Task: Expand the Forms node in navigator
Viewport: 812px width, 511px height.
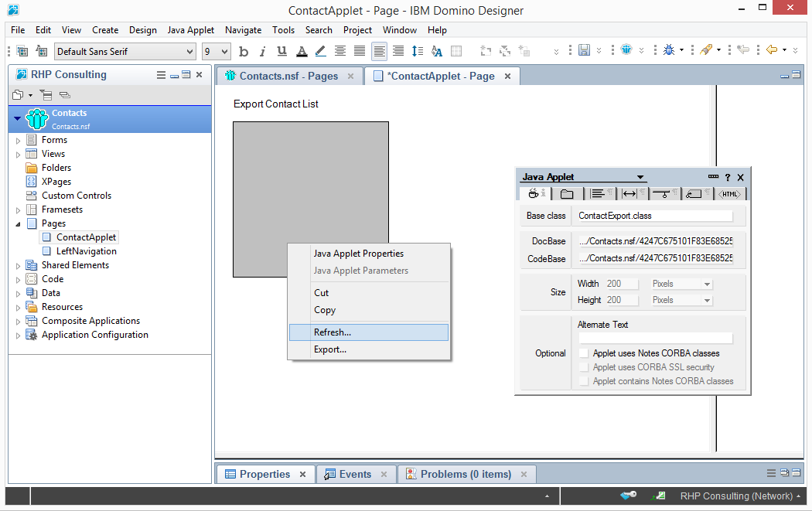Action: pyautogui.click(x=19, y=141)
